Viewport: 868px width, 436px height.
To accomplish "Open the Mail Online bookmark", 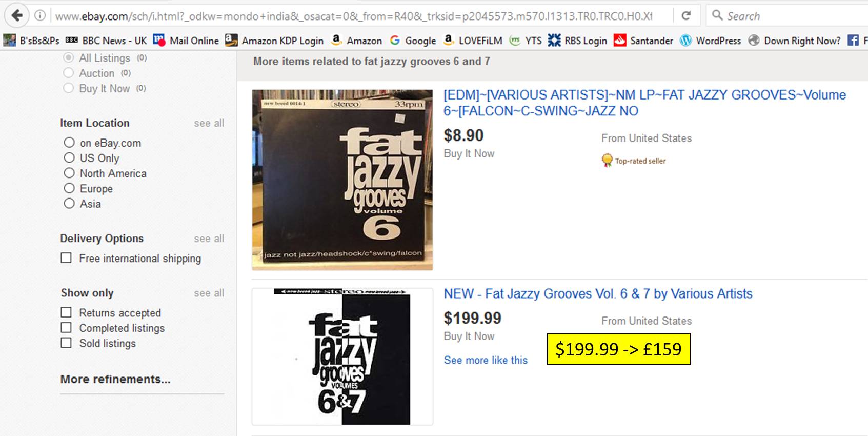I will coord(187,41).
